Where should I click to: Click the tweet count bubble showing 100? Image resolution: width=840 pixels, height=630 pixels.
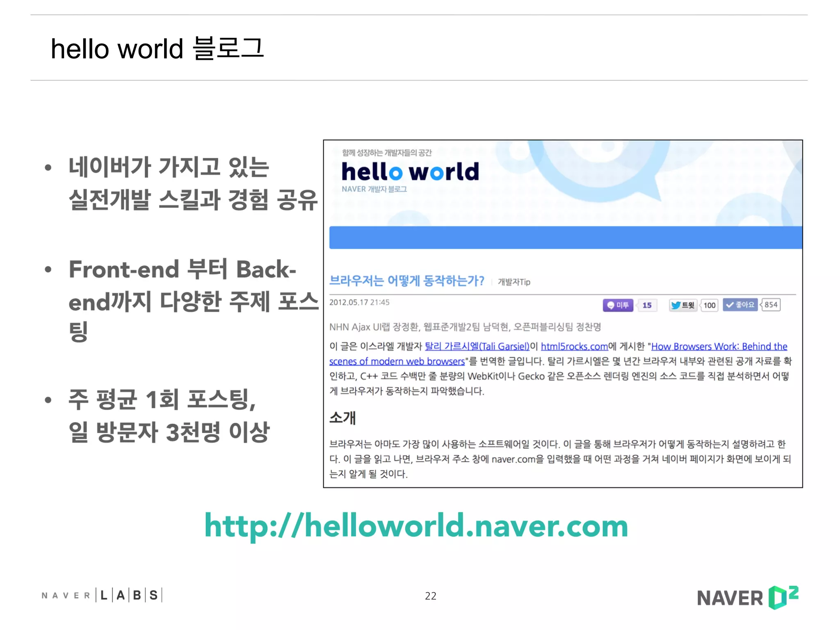tap(709, 305)
